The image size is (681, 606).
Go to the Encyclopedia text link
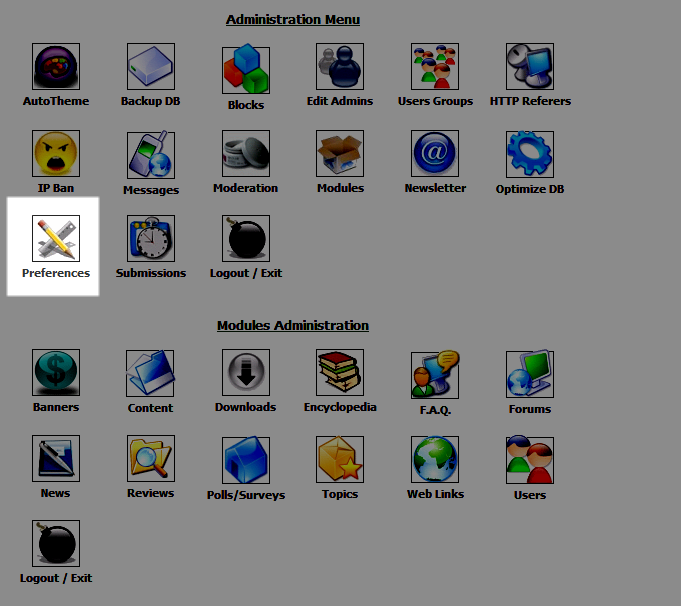click(x=340, y=407)
